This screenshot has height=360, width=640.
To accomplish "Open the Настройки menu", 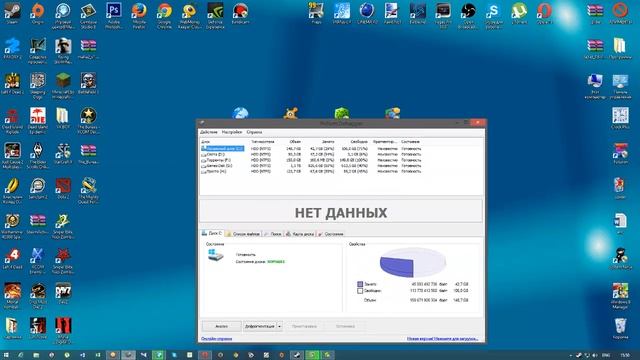I will [232, 132].
